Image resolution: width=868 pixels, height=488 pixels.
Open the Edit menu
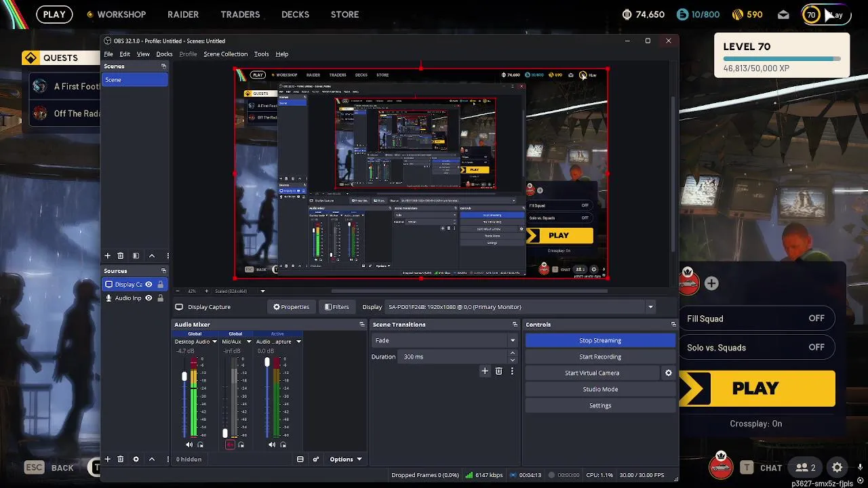pos(125,54)
